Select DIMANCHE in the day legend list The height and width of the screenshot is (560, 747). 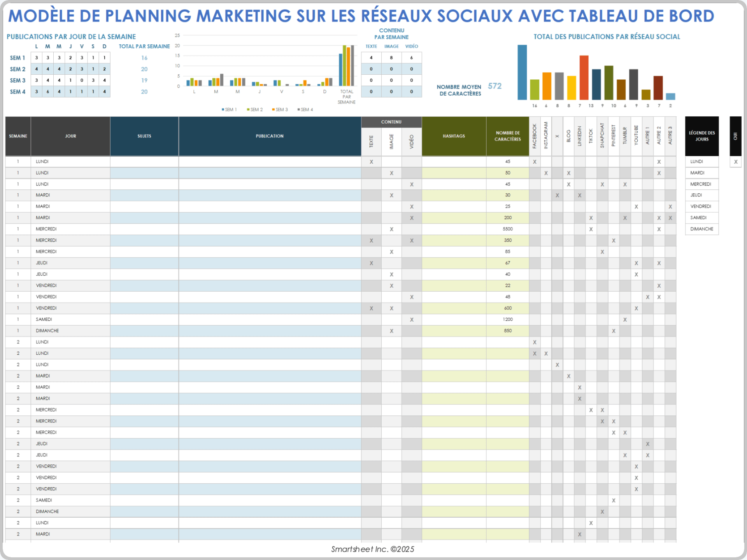click(x=702, y=229)
